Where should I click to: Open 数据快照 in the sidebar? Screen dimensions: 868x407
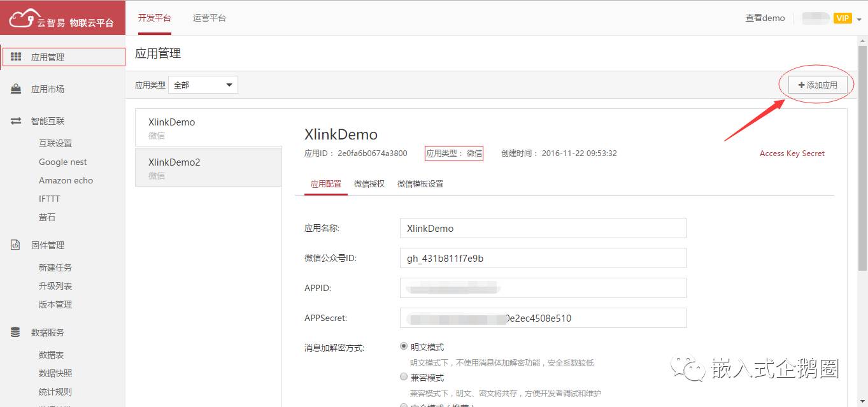click(x=55, y=373)
